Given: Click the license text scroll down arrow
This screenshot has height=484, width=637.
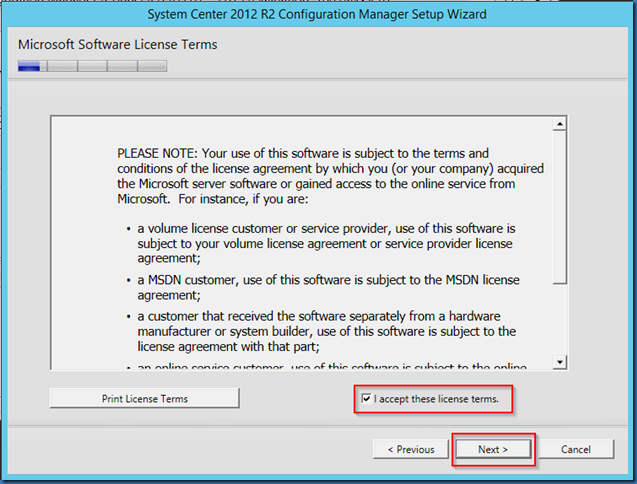Looking at the screenshot, I should point(560,362).
